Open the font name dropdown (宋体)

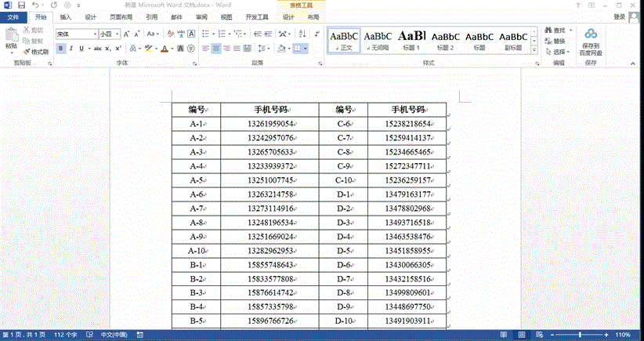76,34
